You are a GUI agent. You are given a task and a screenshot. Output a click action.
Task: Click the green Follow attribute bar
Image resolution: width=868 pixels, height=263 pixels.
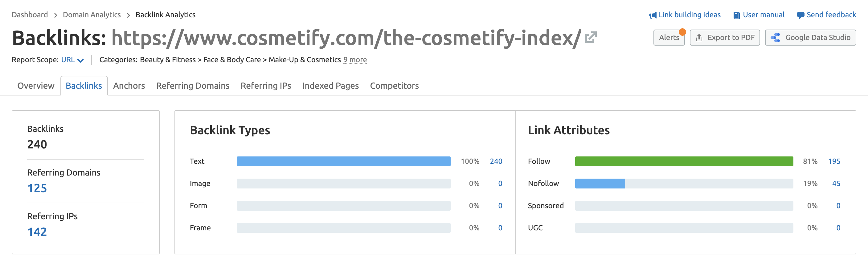click(684, 161)
